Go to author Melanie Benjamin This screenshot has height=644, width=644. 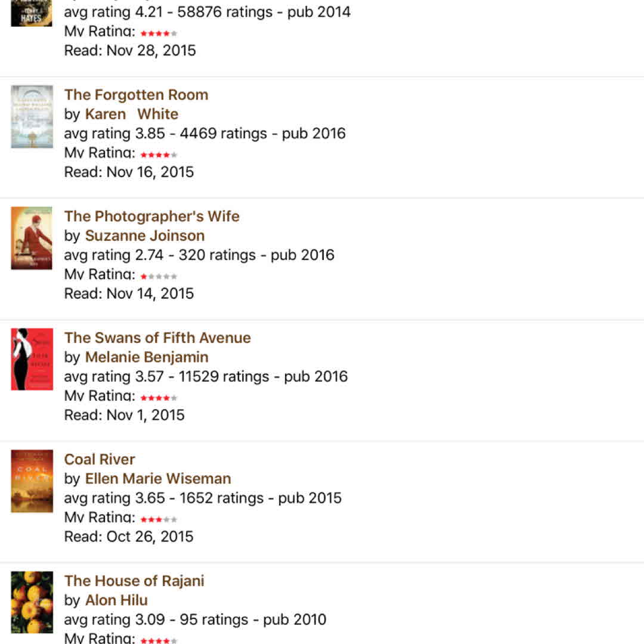tap(147, 357)
